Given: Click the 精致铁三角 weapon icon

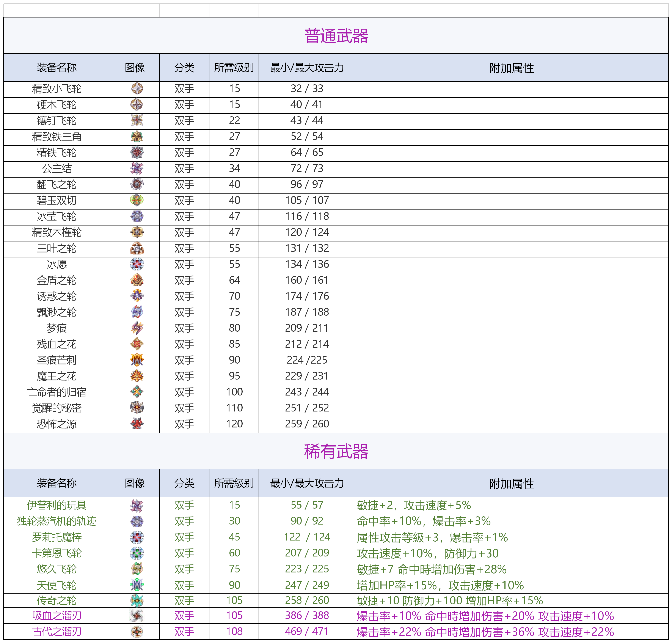Looking at the screenshot, I should [137, 136].
